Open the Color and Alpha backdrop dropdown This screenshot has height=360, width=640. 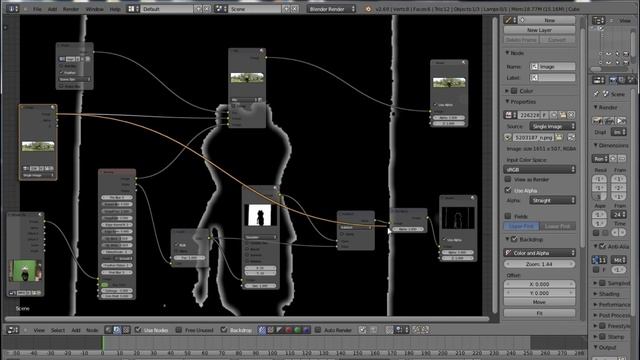(539, 253)
